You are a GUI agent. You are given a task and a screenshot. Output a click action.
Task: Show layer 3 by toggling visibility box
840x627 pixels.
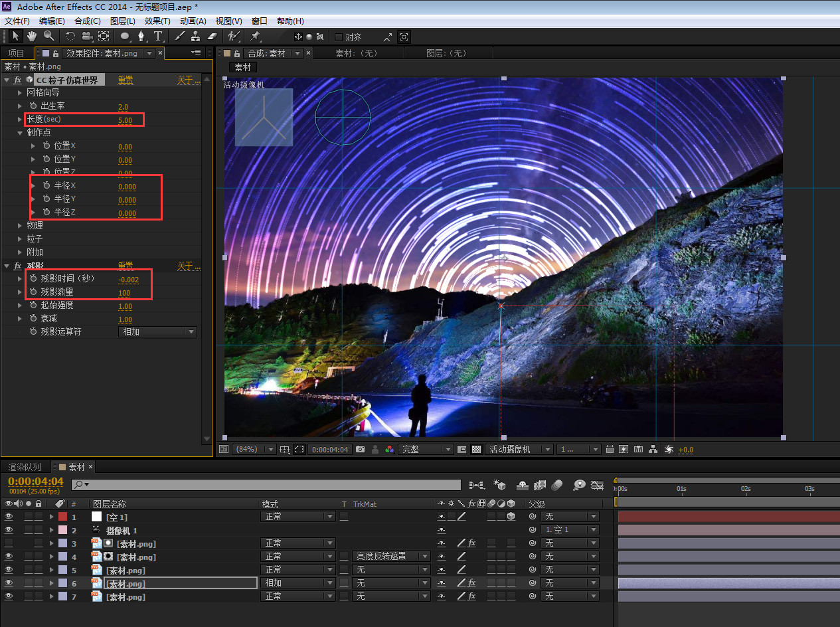point(9,543)
